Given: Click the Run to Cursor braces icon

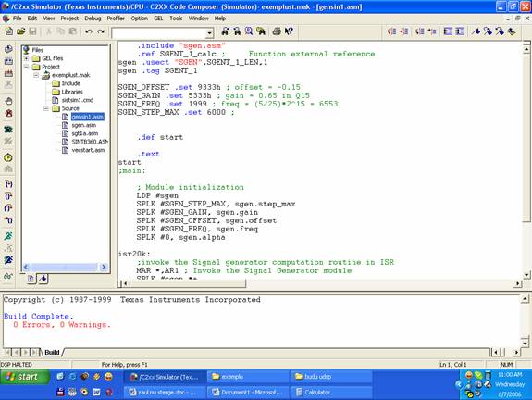Looking at the screenshot, I should (8, 220).
